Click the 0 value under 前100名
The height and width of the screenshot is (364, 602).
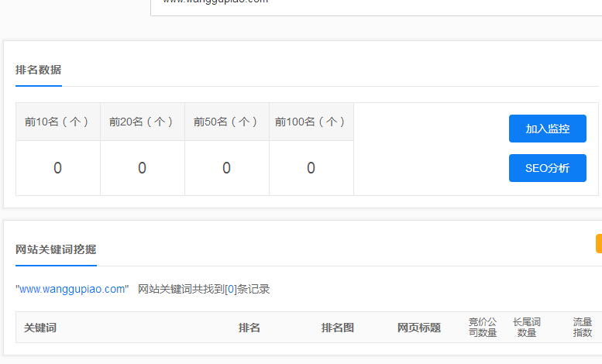(x=311, y=168)
